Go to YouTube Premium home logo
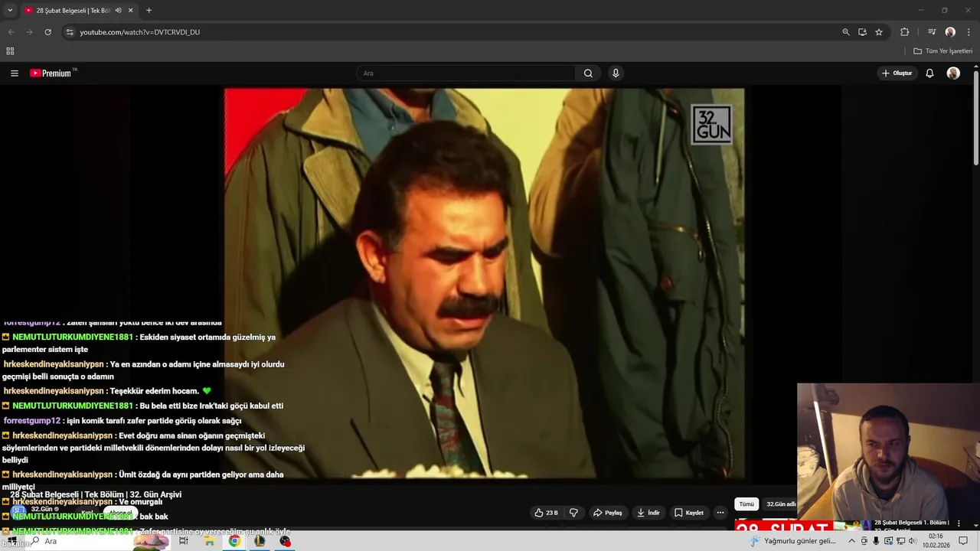 point(53,73)
